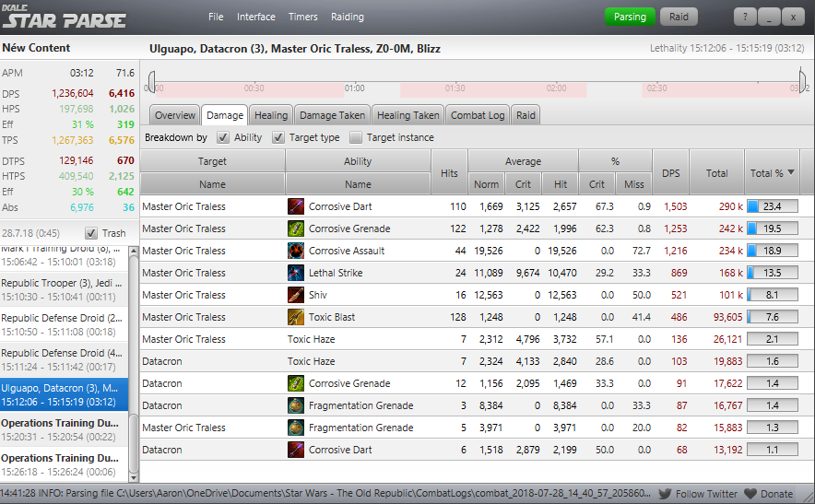Open the Damage Taken tab
Screen dimensions: 815x504
click(x=332, y=115)
